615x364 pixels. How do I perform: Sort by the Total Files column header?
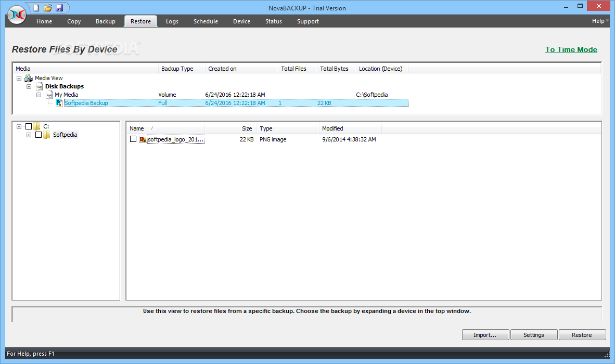tap(298, 69)
